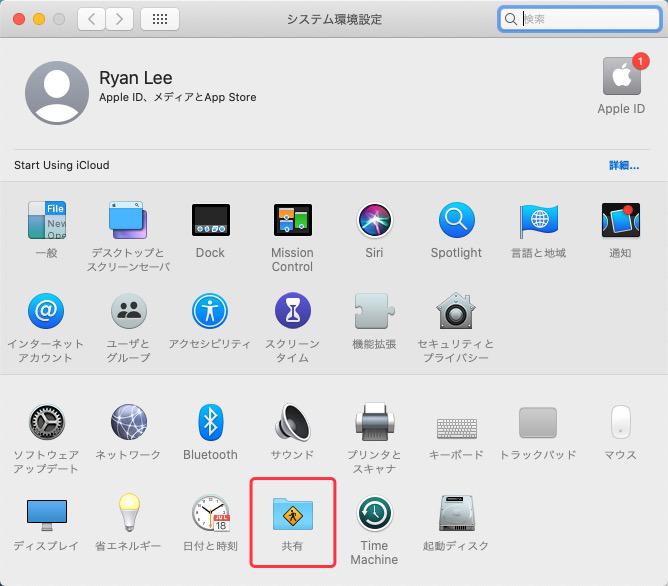Open the 一般 (General) preferences

(x=46, y=220)
